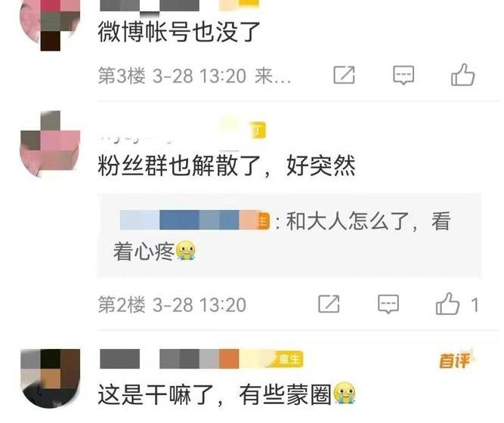Viewport: 504px width, 423px height.
Task: Expand the truncated 来… source text on 第3楼
Action: 273,76
